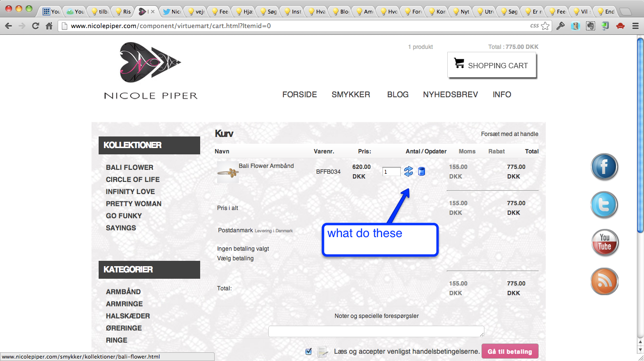Reload the page with browser refresh button
This screenshot has height=361, width=644.
pos(35,26)
